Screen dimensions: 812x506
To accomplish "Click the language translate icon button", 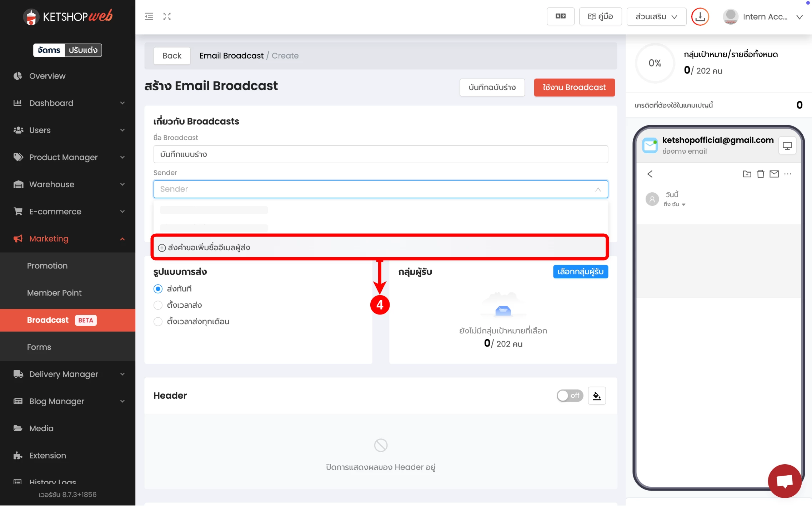I will (x=560, y=16).
